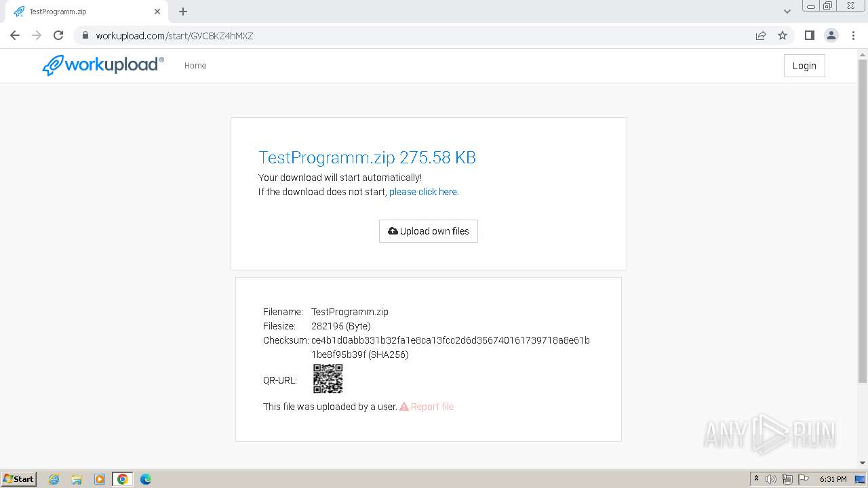Click Chrome icon in taskbar
Screen dimensions: 868x488
pos(123,479)
